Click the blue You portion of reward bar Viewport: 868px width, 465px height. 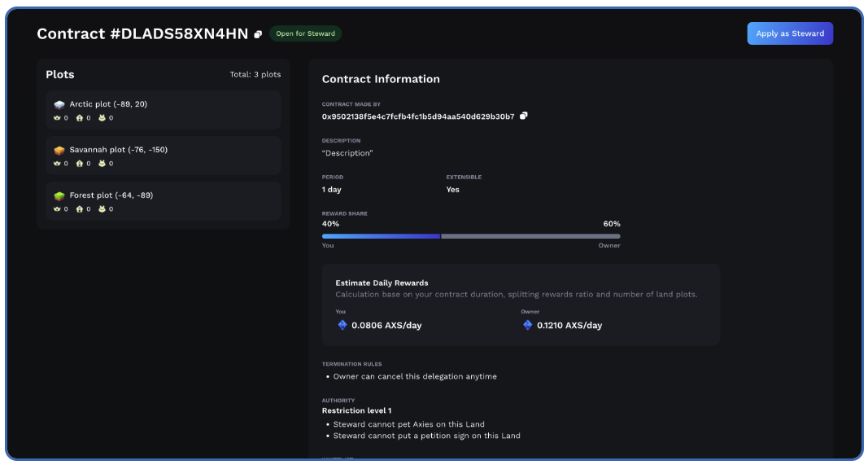tap(381, 236)
